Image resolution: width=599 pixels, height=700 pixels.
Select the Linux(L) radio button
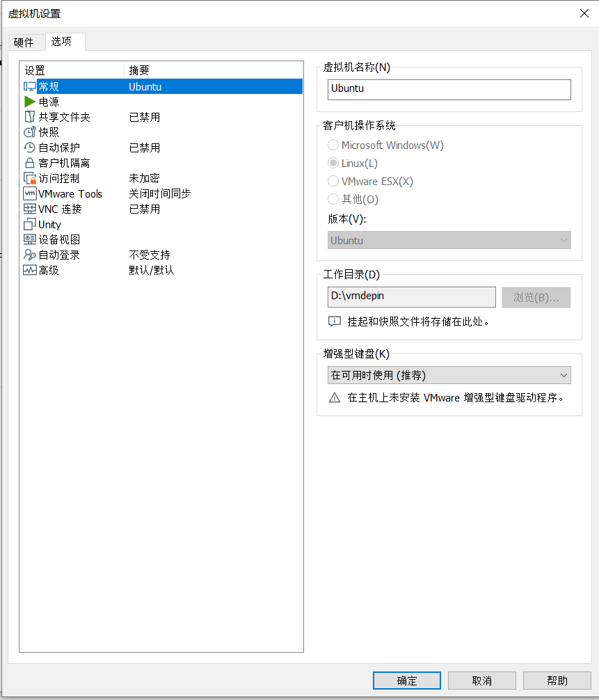(333, 163)
